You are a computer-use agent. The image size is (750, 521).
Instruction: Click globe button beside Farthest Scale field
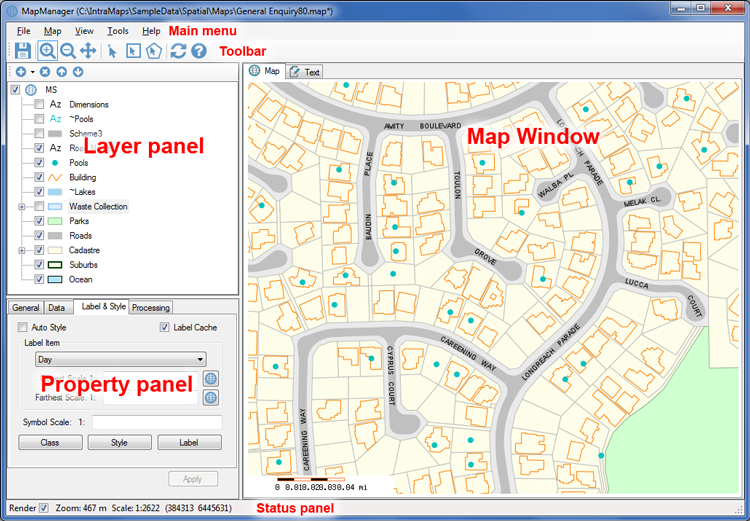click(211, 398)
